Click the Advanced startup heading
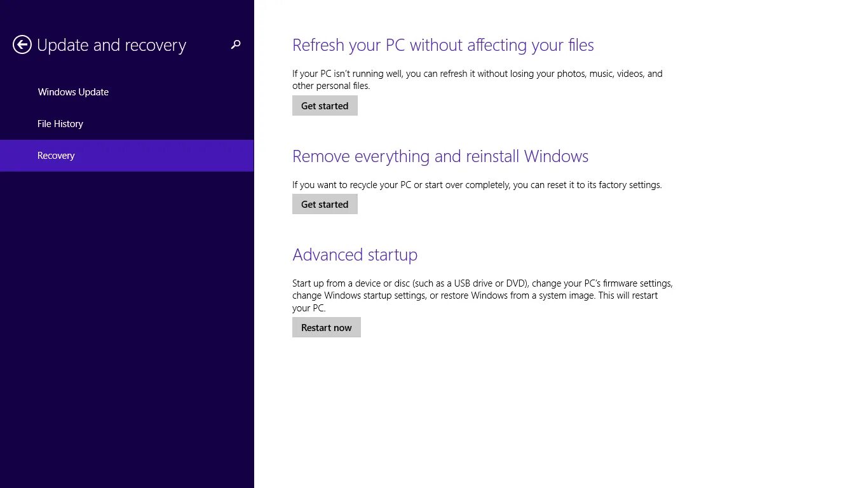 coord(355,255)
